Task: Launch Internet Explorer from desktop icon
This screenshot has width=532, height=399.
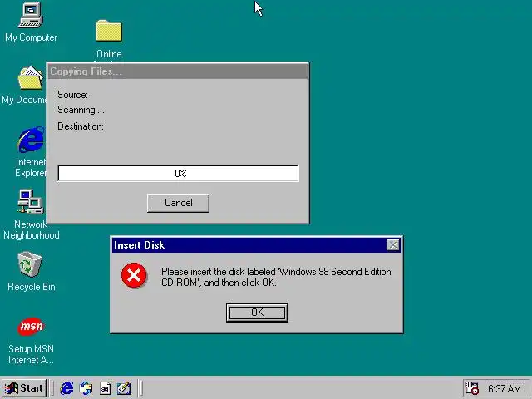Action: 31,140
